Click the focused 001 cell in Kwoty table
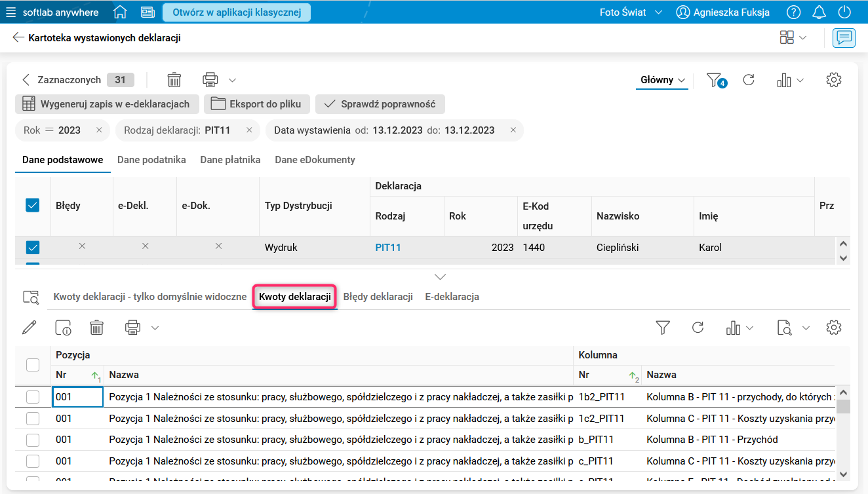The image size is (868, 494). (77, 397)
